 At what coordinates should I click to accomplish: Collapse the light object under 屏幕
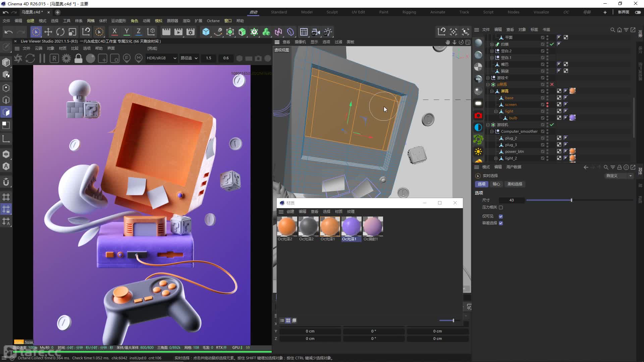496,111
